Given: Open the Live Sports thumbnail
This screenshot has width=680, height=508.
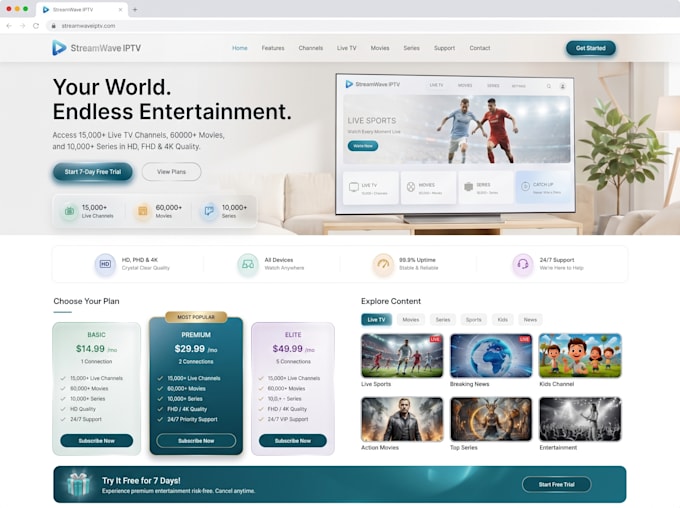Looking at the screenshot, I should point(402,356).
